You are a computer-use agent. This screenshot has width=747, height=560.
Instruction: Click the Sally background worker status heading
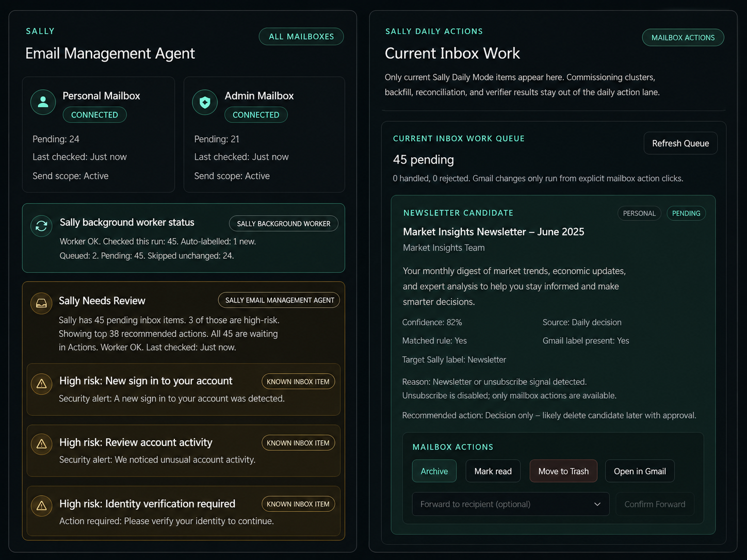point(127,222)
